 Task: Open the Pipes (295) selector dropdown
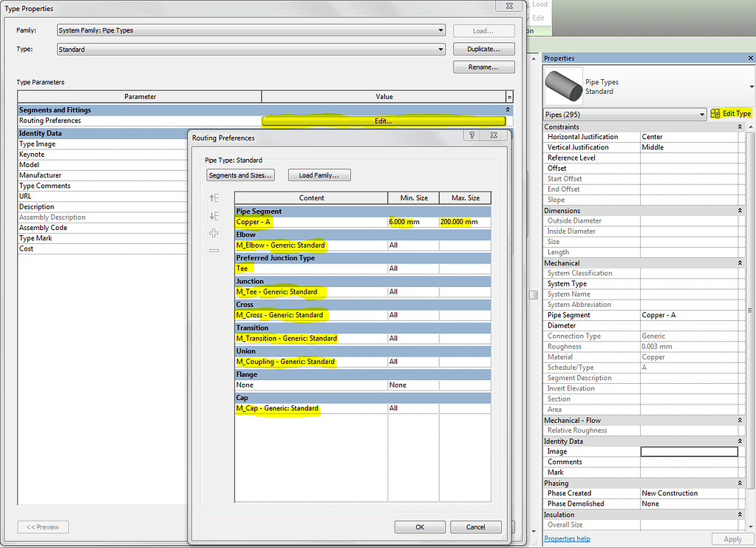[x=700, y=113]
